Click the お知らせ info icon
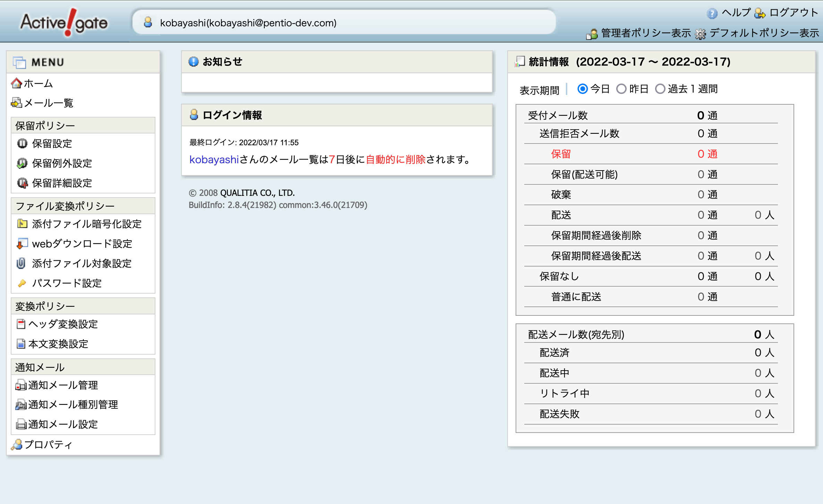 pyautogui.click(x=194, y=62)
